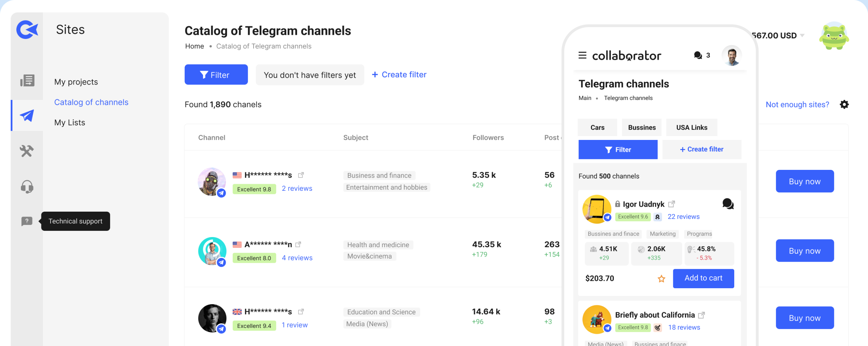This screenshot has height=346, width=868.
Task: Click the projects feed icon in the sidebar
Action: click(x=27, y=80)
